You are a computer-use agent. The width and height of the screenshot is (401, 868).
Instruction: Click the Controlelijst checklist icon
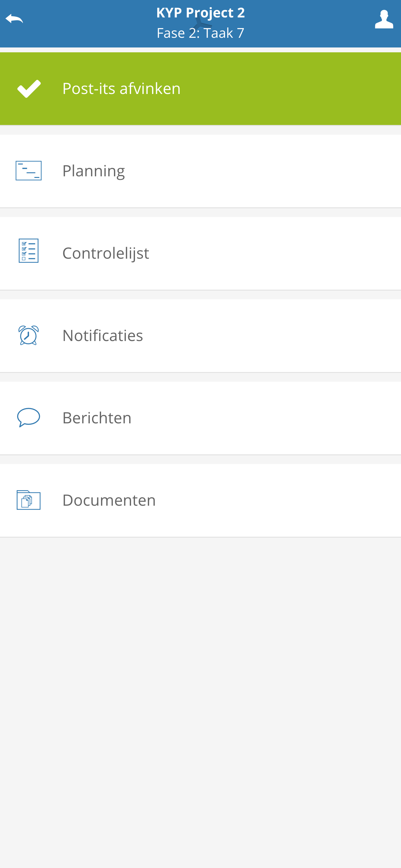29,251
